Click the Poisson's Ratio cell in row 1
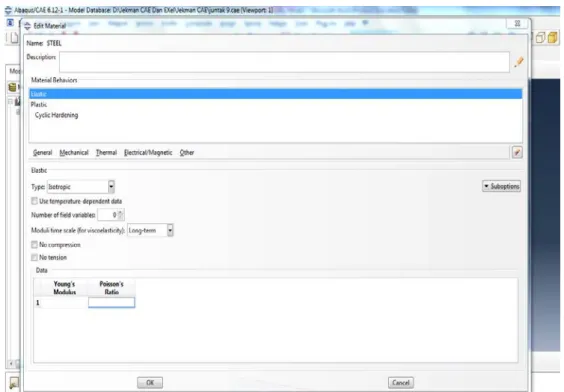The height and width of the screenshot is (392, 564). click(112, 303)
